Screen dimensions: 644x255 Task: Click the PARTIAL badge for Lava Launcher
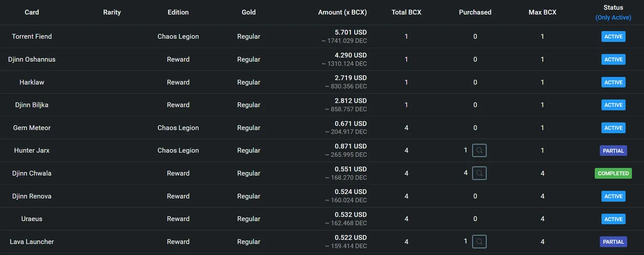613,242
